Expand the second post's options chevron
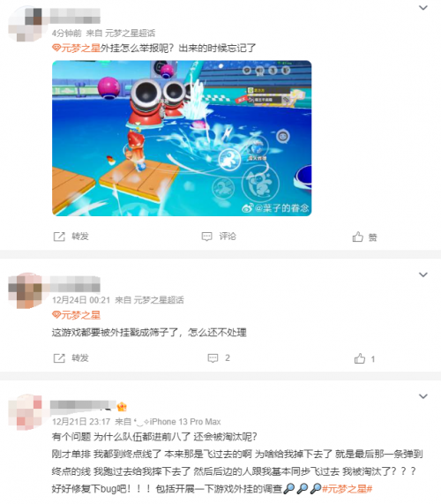The image size is (441, 504). (423, 275)
